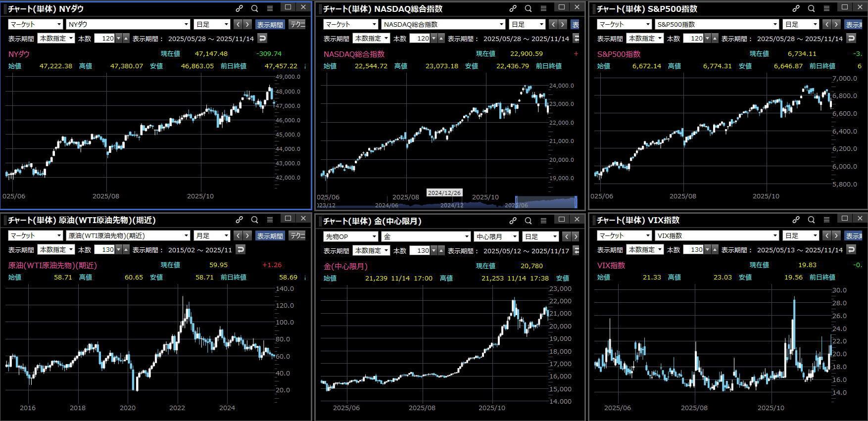Go to previous symbol in 金 chart panel
The height and width of the screenshot is (421, 868).
567,237
